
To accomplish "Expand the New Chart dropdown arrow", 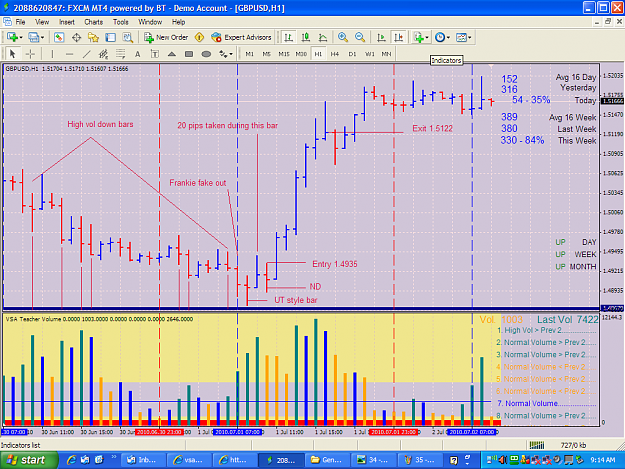I will click(x=21, y=38).
